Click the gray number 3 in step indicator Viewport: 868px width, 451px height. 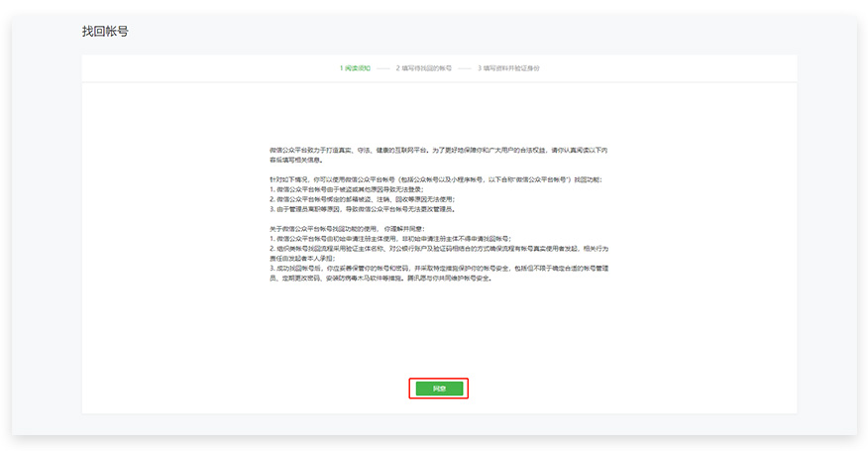pos(479,68)
